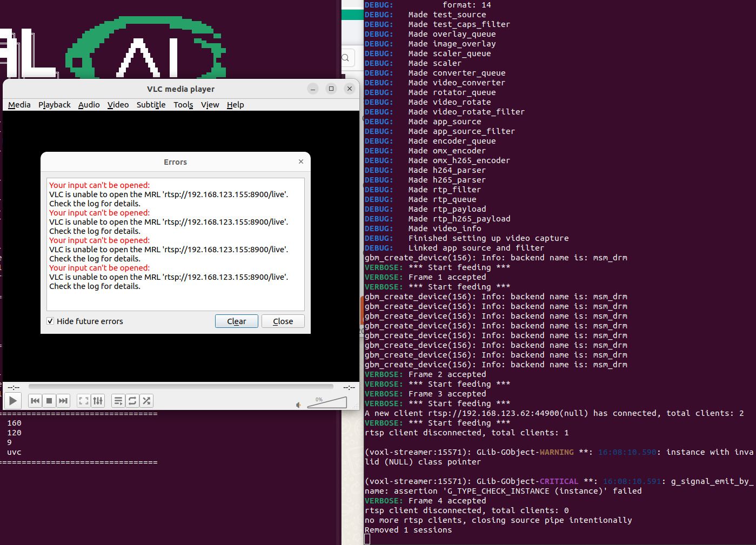756x545 pixels.
Task: Open the Playback menu
Action: pos(55,105)
